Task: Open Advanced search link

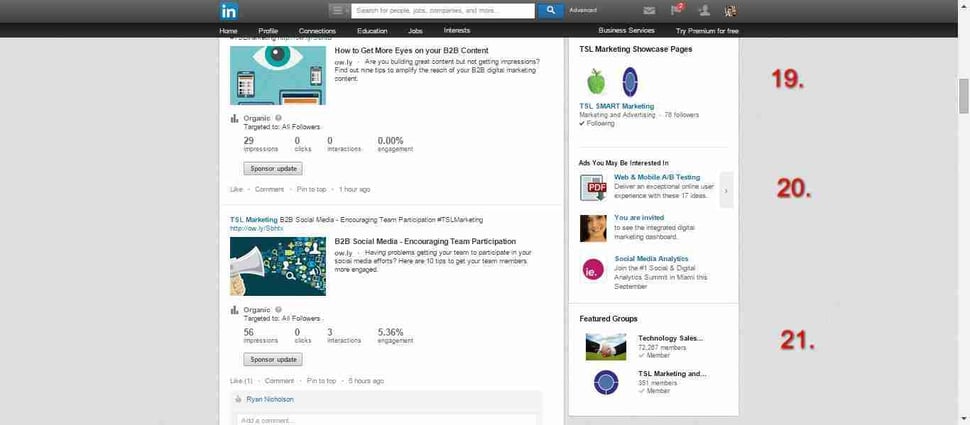Action: (583, 11)
